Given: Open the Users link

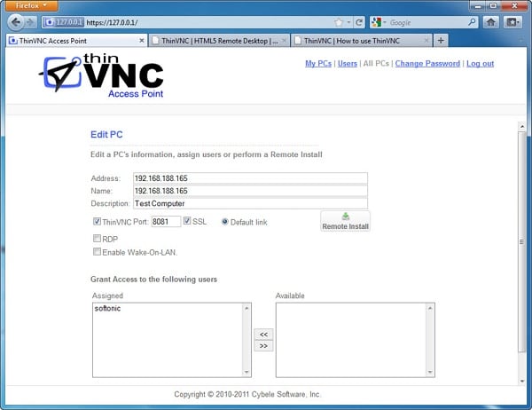Looking at the screenshot, I should coord(348,64).
